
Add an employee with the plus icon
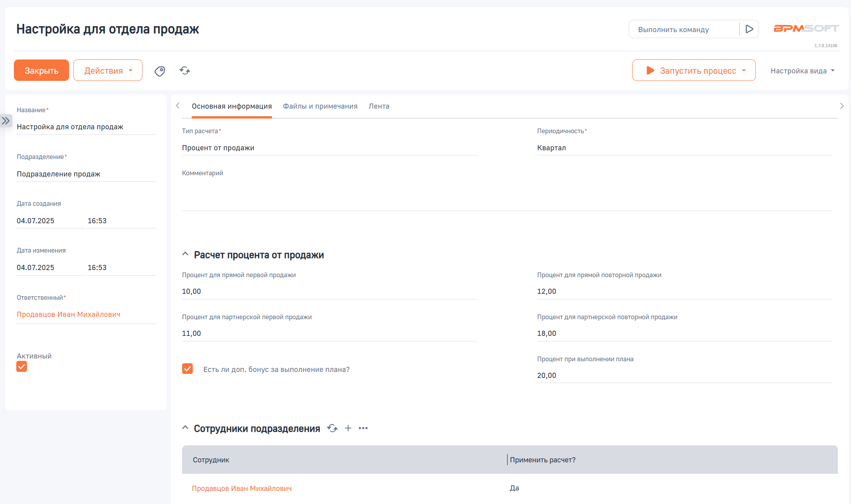tap(348, 428)
